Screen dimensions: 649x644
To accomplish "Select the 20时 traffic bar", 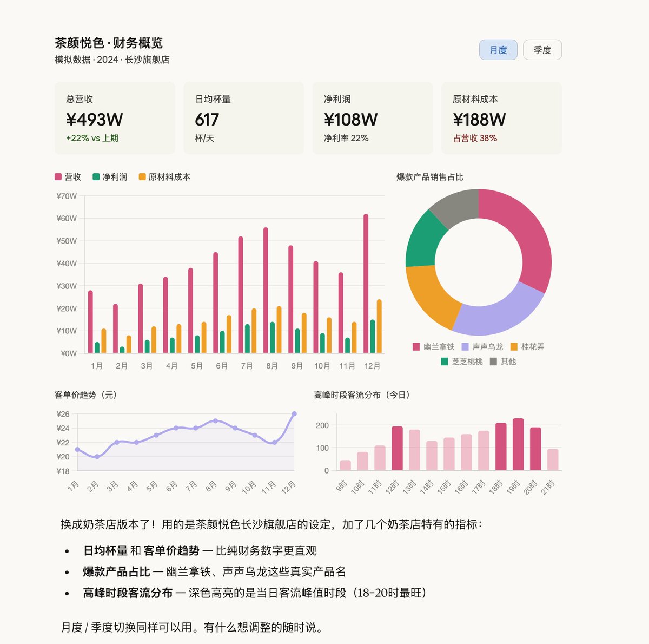I will 535,449.
